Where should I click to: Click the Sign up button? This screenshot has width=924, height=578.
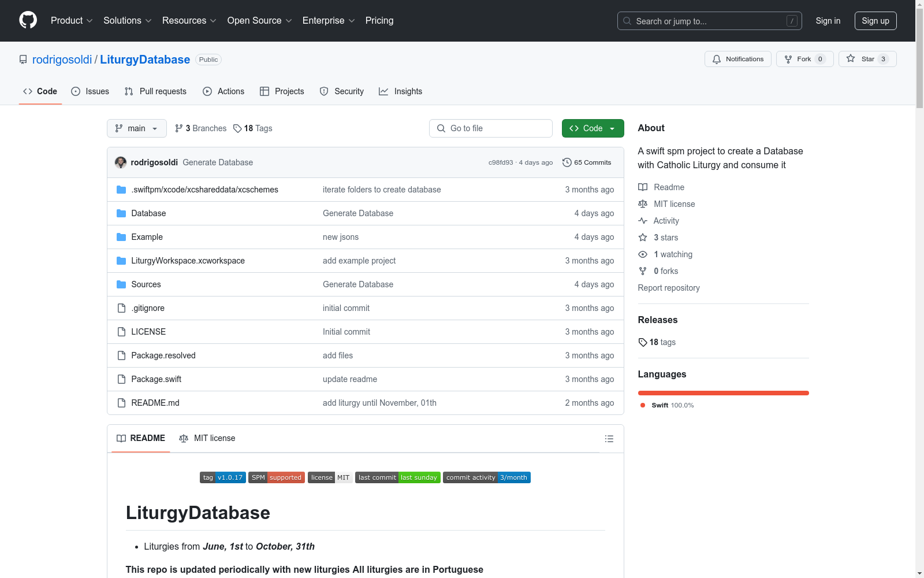pyautogui.click(x=875, y=21)
